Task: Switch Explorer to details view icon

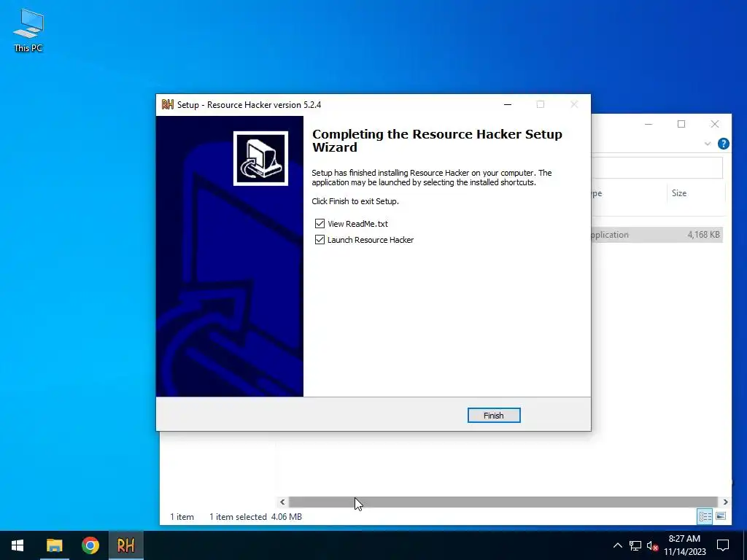Action: (x=705, y=516)
